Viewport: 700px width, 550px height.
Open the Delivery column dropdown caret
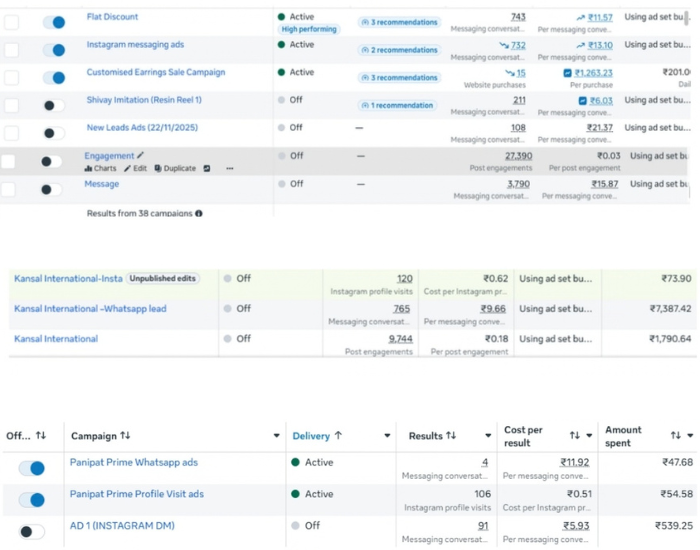(387, 436)
